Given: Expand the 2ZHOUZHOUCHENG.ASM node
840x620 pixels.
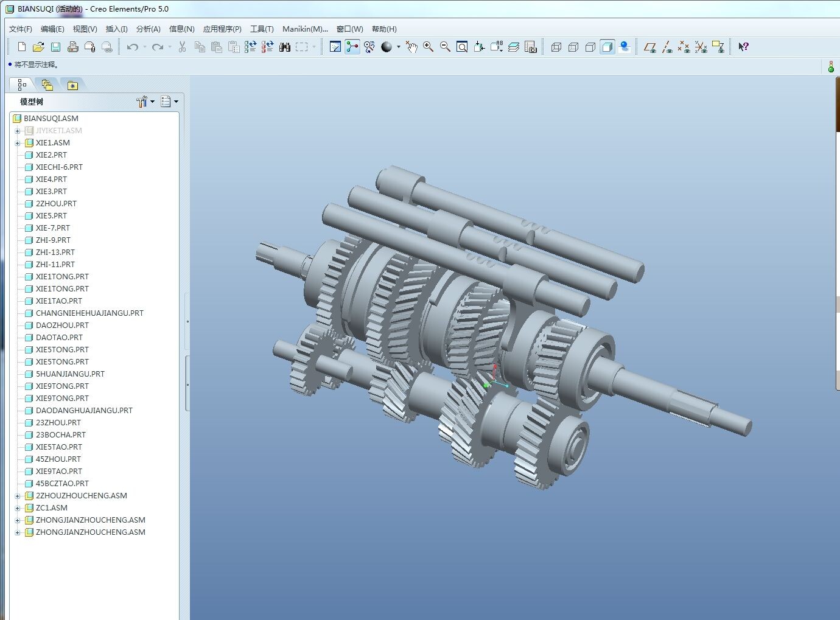Looking at the screenshot, I should pos(18,496).
